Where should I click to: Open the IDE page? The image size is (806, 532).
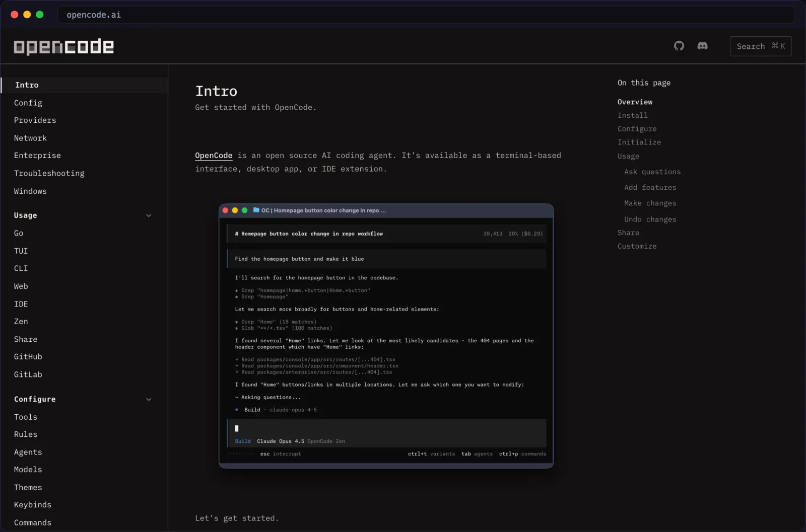21,304
